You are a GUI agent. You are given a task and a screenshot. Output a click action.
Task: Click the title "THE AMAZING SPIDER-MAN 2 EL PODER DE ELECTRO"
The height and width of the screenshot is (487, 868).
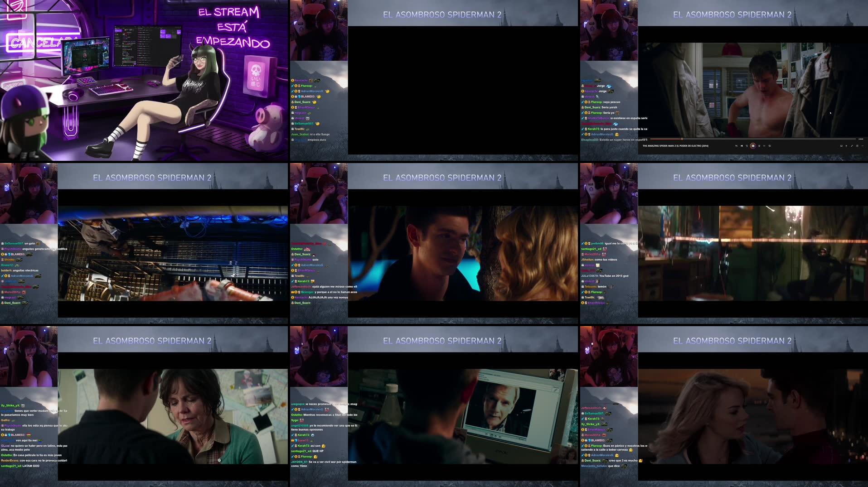pyautogui.click(x=675, y=146)
